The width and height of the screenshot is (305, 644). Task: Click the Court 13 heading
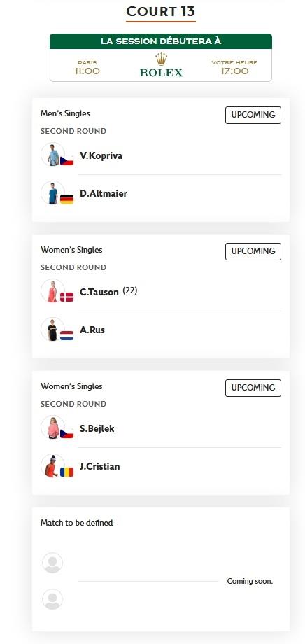click(161, 11)
